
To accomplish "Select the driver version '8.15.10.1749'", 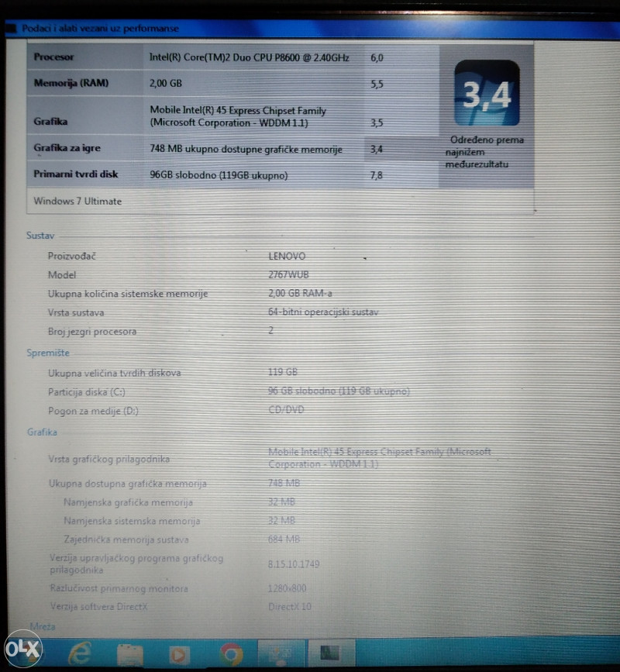I will click(x=294, y=564).
